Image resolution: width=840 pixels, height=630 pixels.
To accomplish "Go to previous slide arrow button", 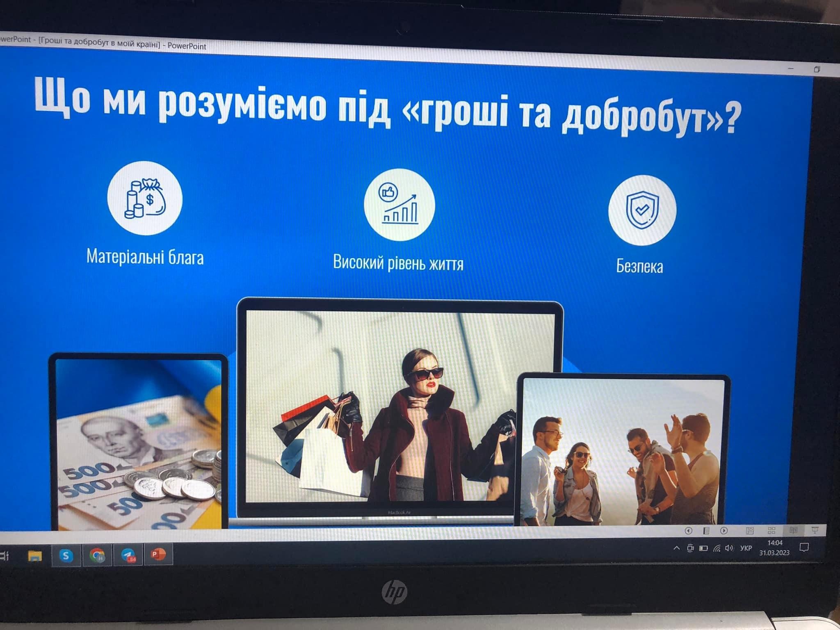I will pyautogui.click(x=689, y=531).
